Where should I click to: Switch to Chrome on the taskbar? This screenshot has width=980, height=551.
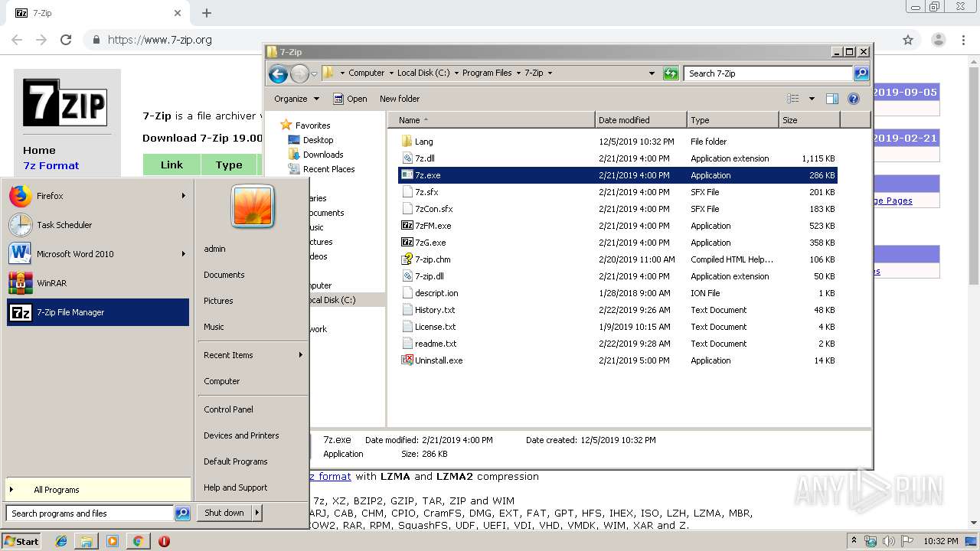click(x=138, y=541)
